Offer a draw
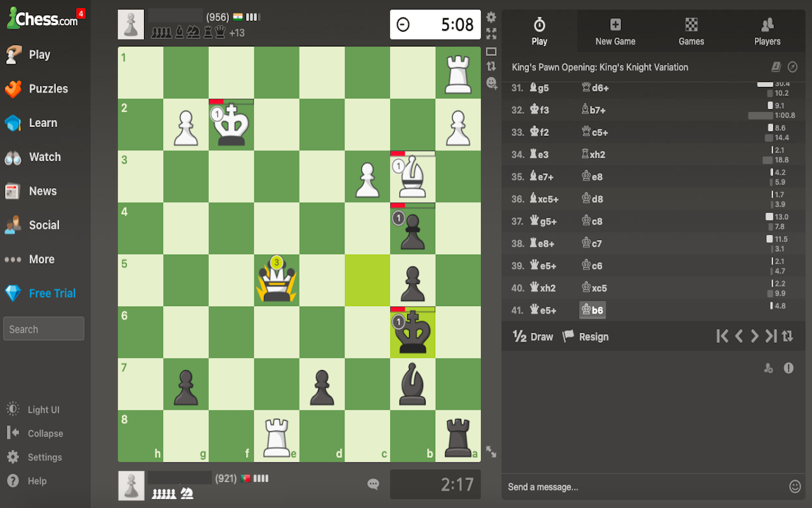 click(532, 336)
